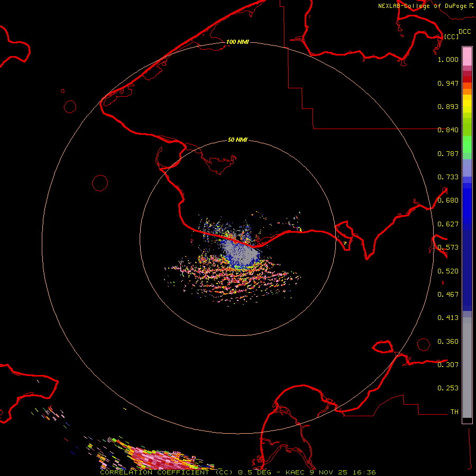Click the 0.413 scale value
The image size is (476, 476).
tap(448, 318)
